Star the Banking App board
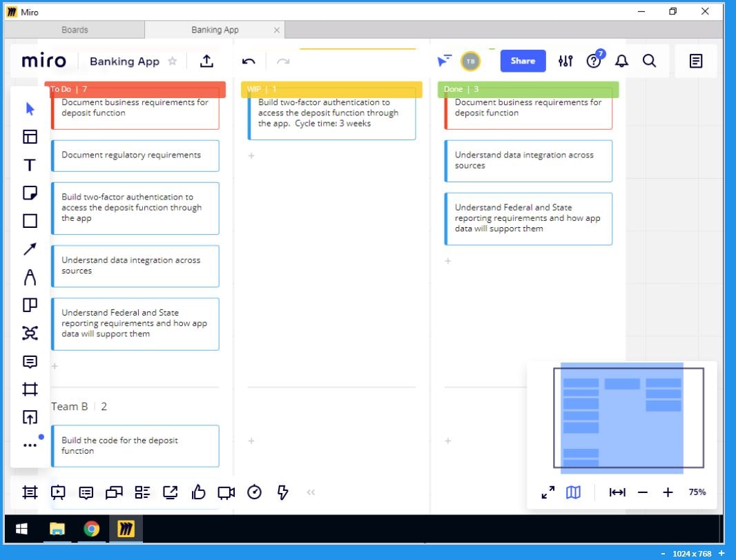Viewport: 736px width, 560px height. (173, 61)
